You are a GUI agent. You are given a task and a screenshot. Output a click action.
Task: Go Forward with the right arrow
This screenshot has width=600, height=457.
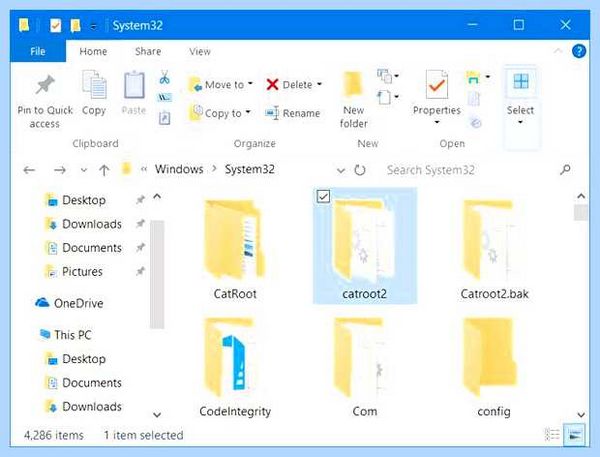(x=60, y=170)
